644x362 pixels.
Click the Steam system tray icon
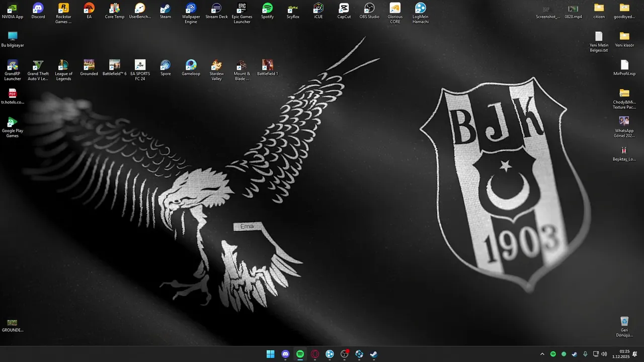[574, 354]
